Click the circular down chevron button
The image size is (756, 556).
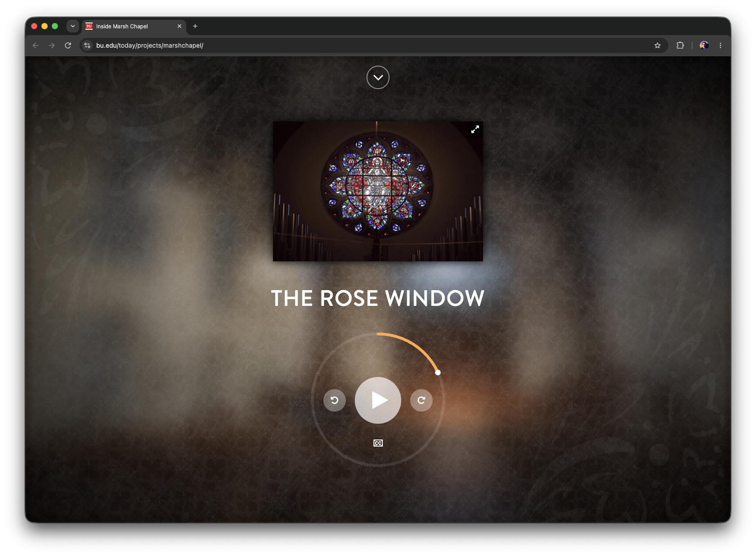pyautogui.click(x=378, y=77)
